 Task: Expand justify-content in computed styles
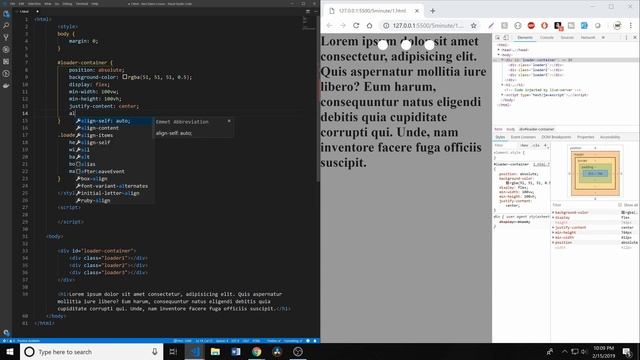pyautogui.click(x=553, y=227)
